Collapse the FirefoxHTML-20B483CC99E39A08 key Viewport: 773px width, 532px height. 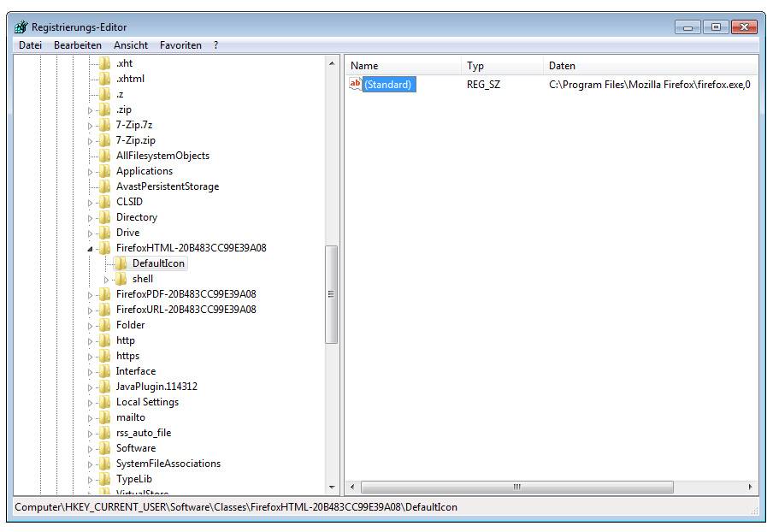tap(91, 249)
